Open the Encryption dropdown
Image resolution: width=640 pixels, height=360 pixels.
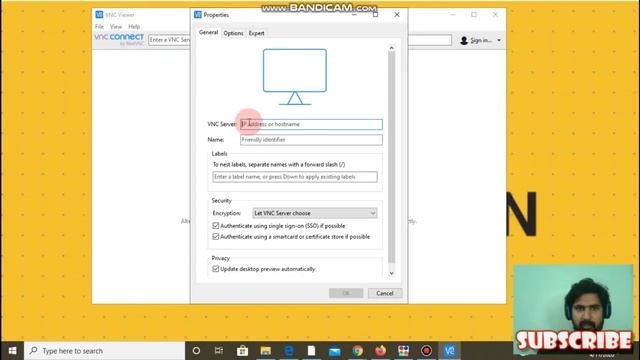314,213
